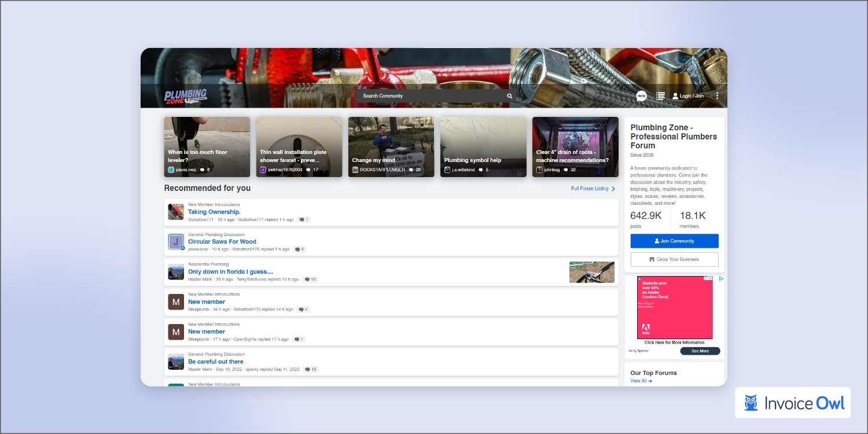Click Click Here for More Information text

[x=675, y=343]
